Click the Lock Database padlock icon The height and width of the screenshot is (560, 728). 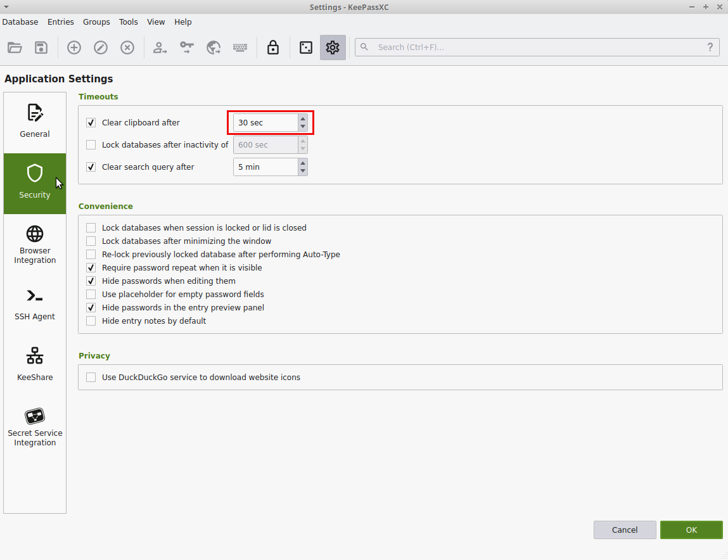pyautogui.click(x=273, y=48)
